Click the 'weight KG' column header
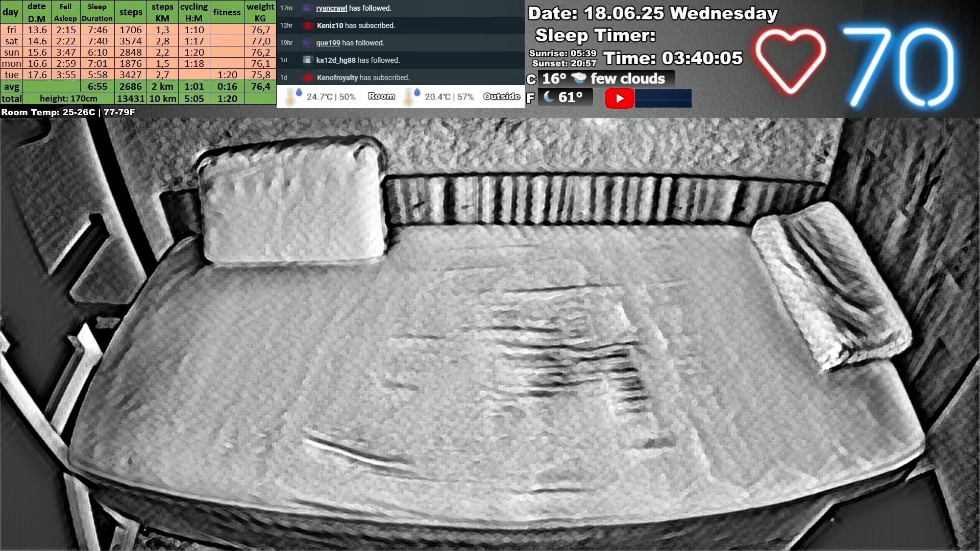 [260, 12]
